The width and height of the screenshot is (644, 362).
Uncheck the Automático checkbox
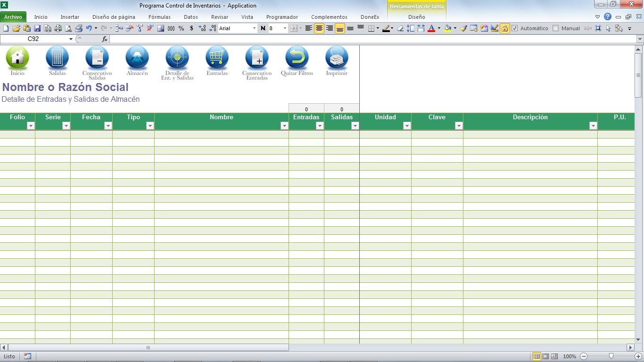pyautogui.click(x=515, y=28)
